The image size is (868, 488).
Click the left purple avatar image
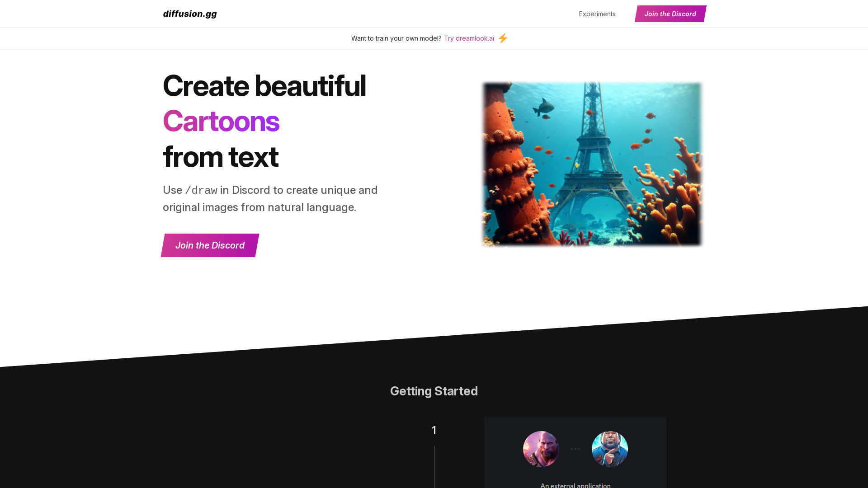pyautogui.click(x=541, y=449)
